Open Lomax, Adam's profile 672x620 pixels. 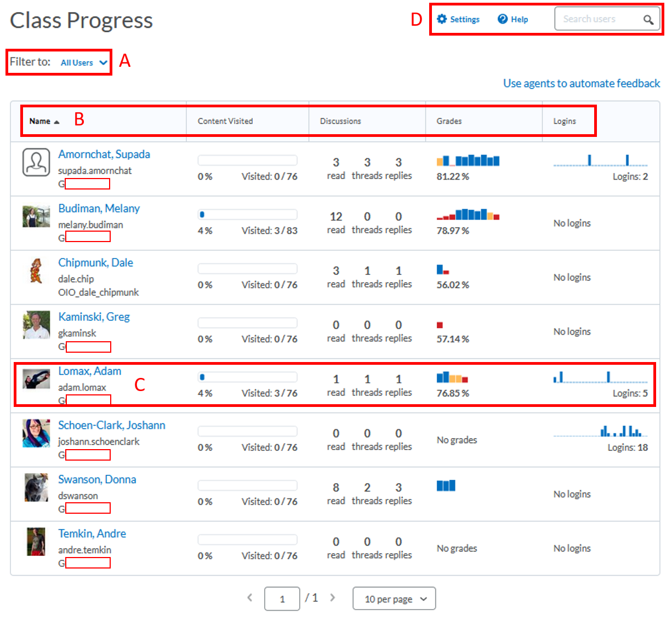pos(89,371)
